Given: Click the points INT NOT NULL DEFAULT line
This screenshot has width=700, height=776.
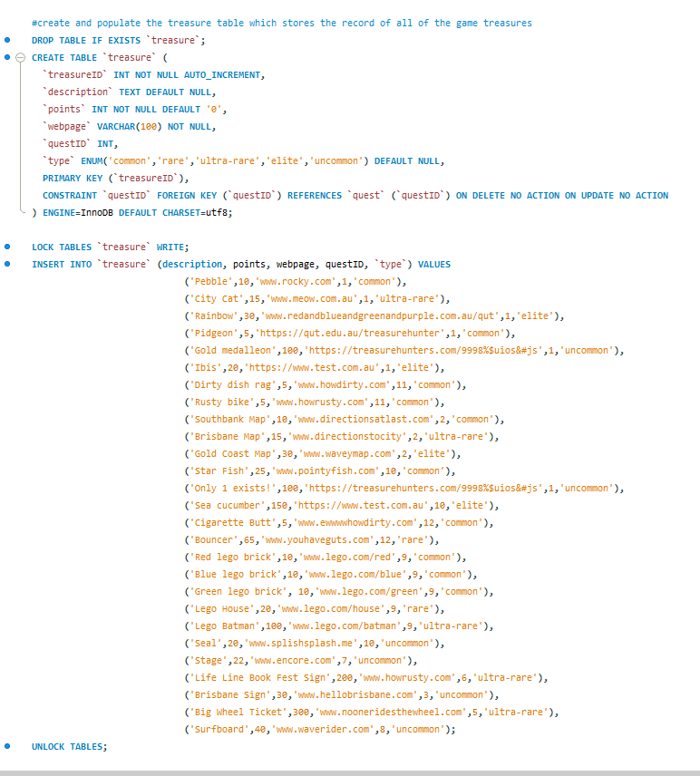Looking at the screenshot, I should click(135, 110).
